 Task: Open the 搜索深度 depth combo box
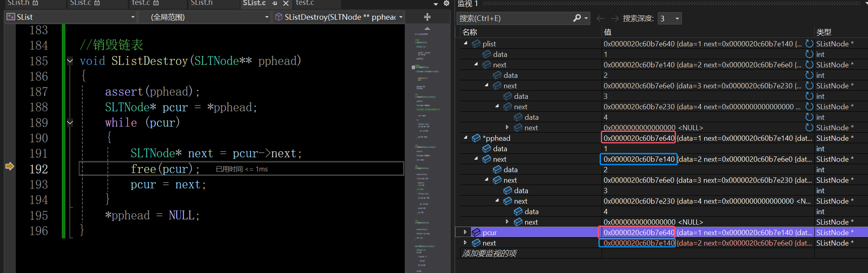click(669, 18)
